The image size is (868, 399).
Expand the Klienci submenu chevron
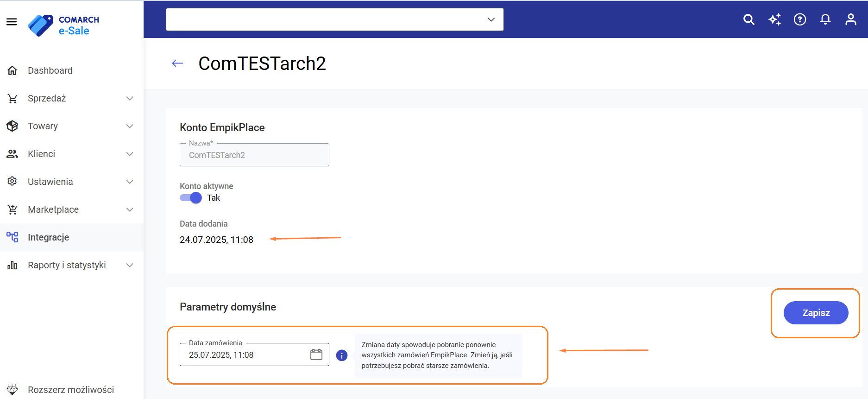[130, 154]
